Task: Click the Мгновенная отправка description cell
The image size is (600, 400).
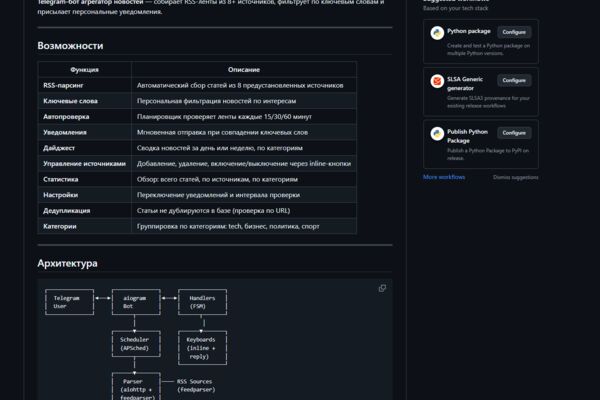Action: [244, 132]
